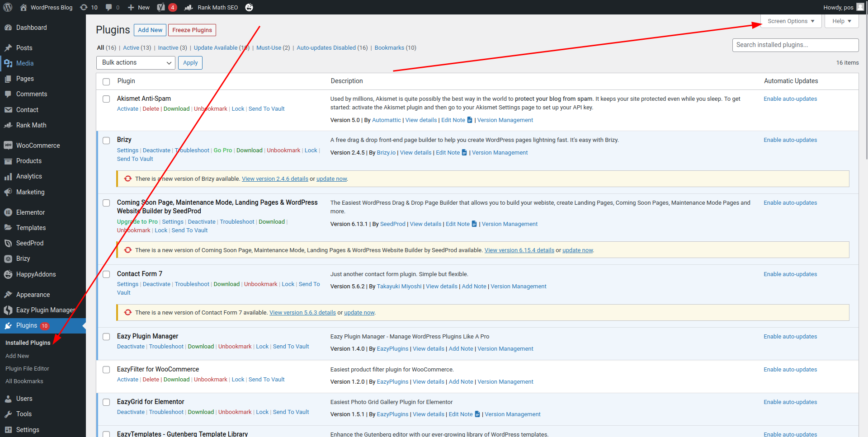Open the Bulk actions dropdown

[x=136, y=63]
